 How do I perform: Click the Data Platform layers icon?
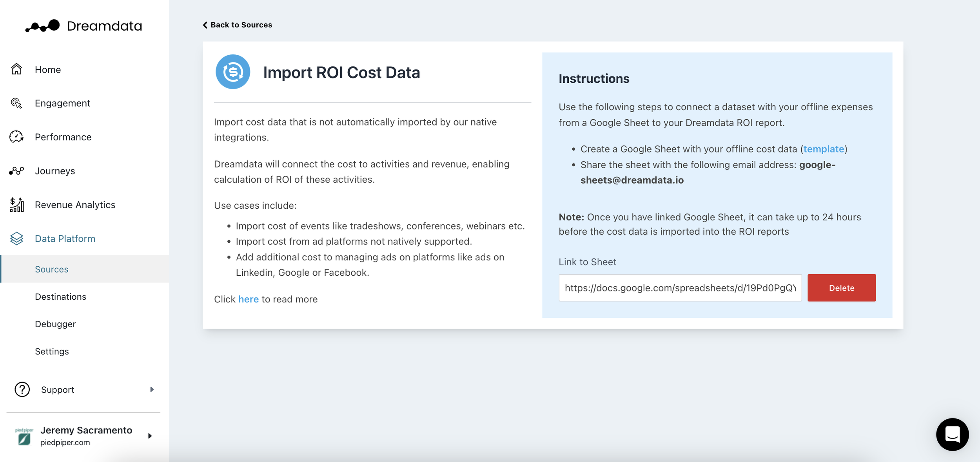click(x=16, y=238)
